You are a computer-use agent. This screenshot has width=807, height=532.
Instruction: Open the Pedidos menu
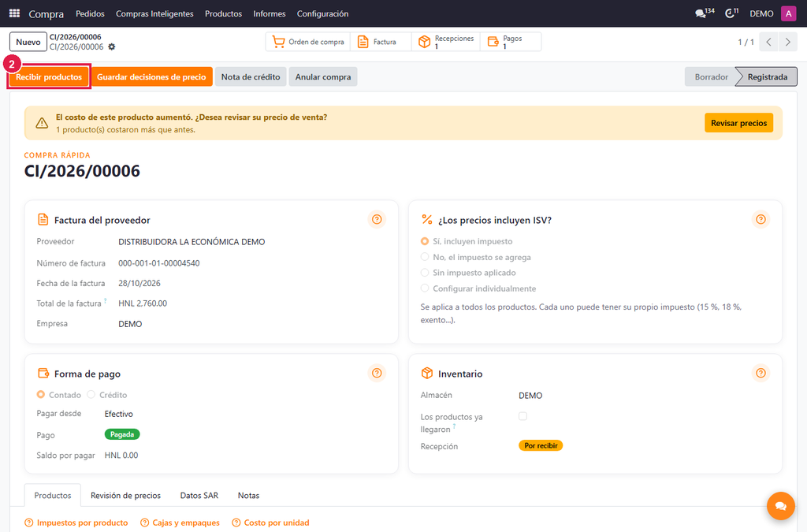click(90, 14)
